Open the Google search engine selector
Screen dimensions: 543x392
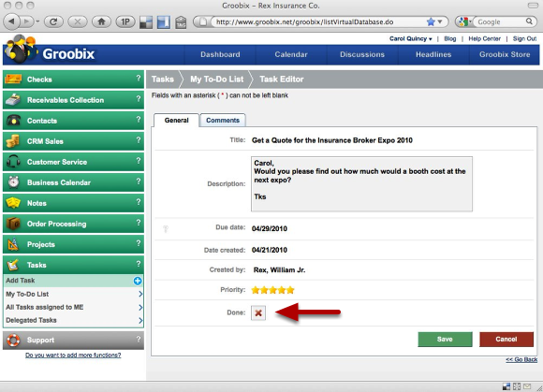coord(464,22)
